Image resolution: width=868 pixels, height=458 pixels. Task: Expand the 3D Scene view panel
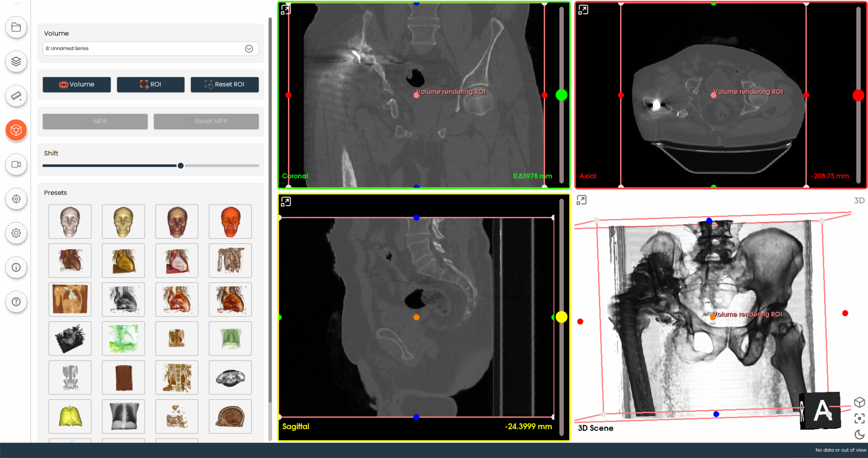(581, 200)
